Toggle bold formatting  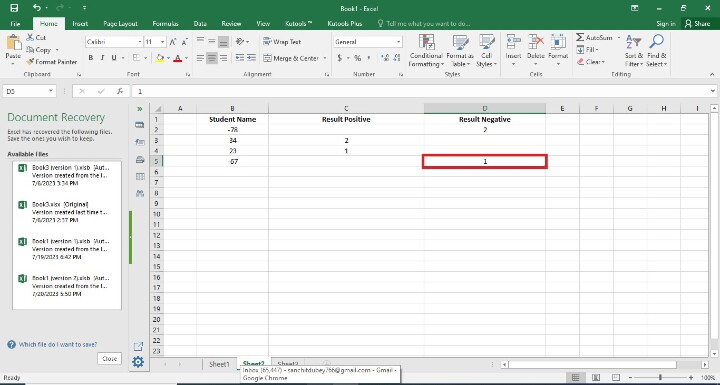click(91, 58)
